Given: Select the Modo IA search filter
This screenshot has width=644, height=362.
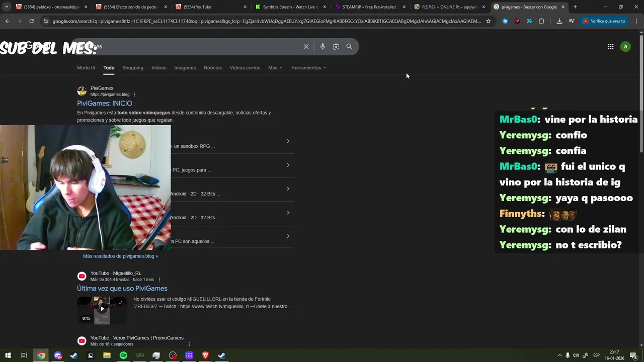Looking at the screenshot, I should [86, 68].
